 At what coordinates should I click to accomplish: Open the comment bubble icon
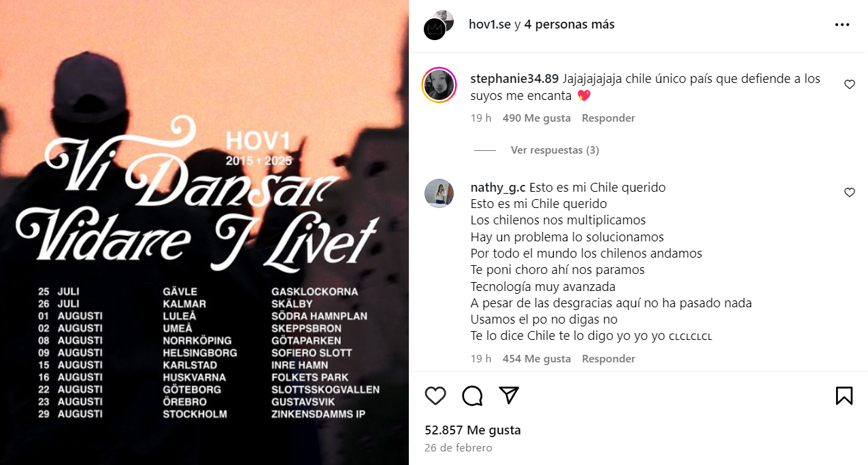[x=472, y=396]
